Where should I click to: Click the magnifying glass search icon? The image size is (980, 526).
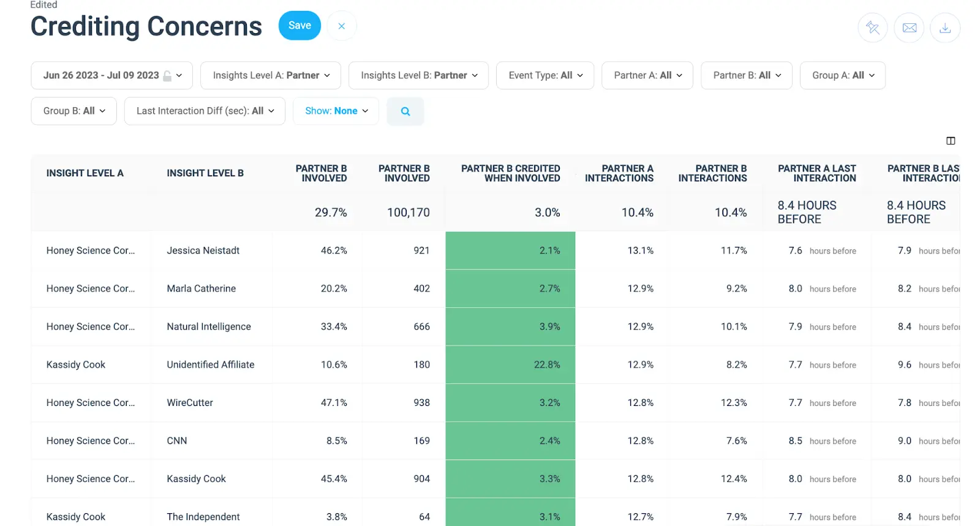pyautogui.click(x=405, y=111)
